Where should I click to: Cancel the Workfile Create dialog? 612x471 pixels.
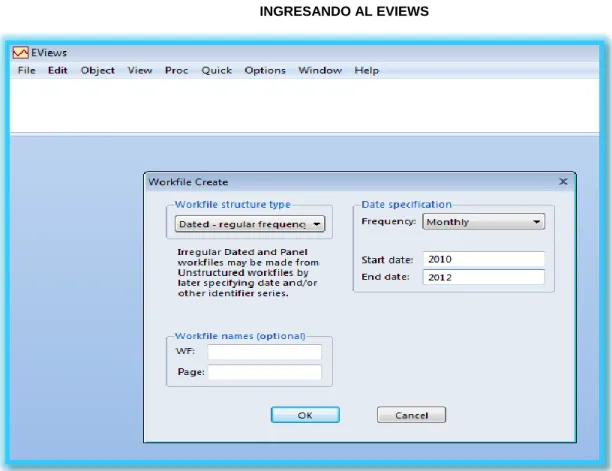point(411,415)
